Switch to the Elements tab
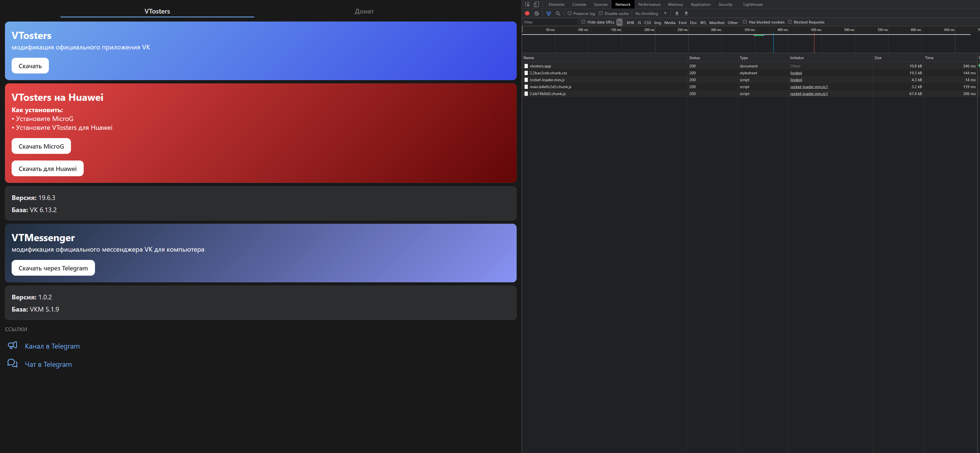The image size is (980, 453). pos(556,5)
